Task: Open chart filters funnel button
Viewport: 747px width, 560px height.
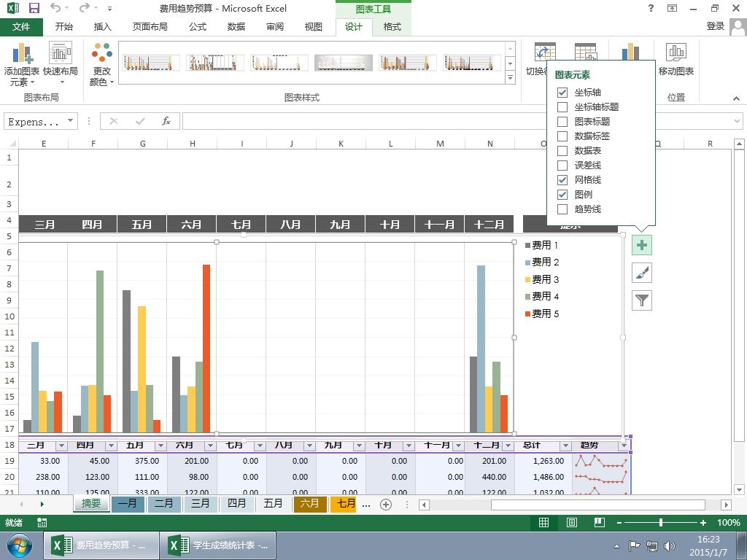Action: [x=642, y=300]
